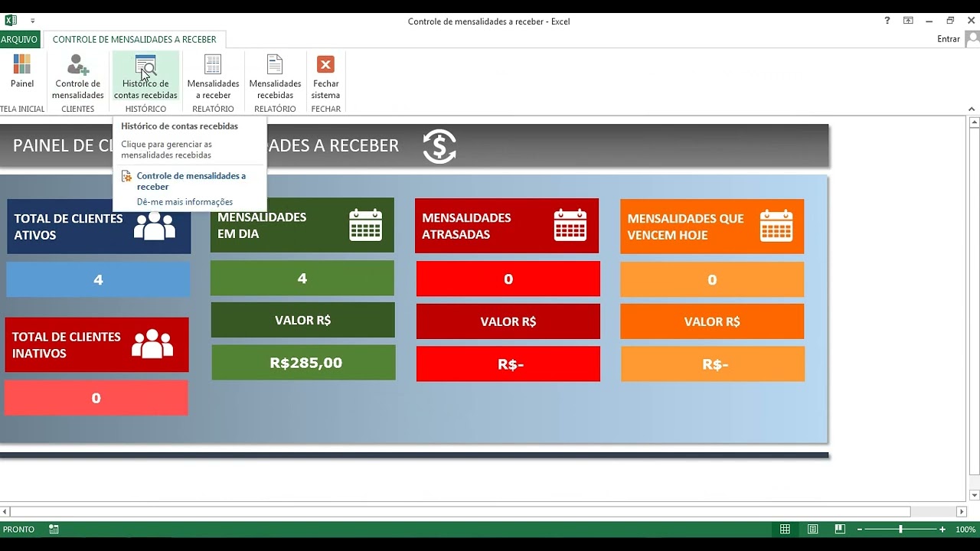The height and width of the screenshot is (551, 980).
Task: Open Mensalidades a receber report
Action: point(213,77)
